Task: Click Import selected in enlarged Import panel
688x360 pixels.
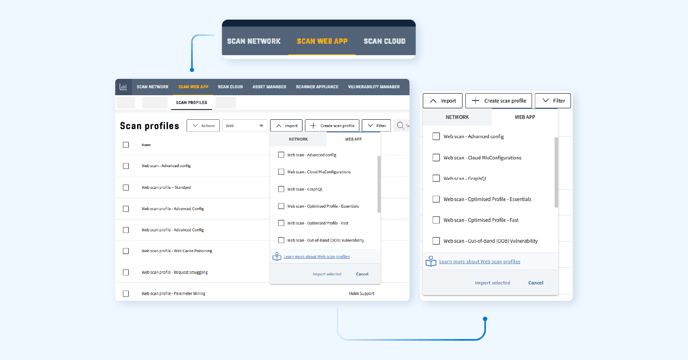Action: [492, 283]
